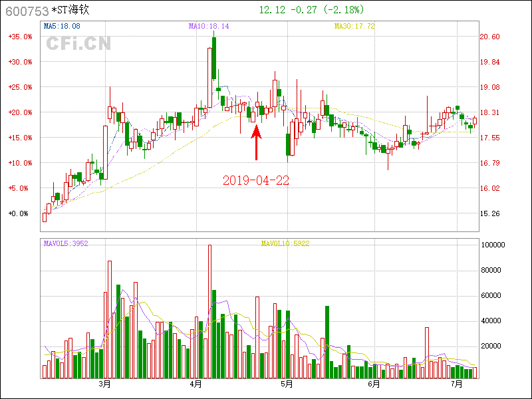Viewport: 532px width, 399px height.
Task: Click the 3月 label on the time axis
Action: 104,384
